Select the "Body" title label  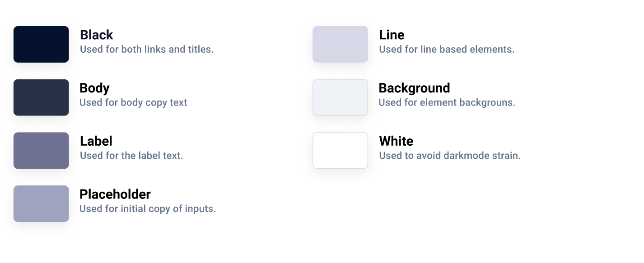tap(94, 88)
